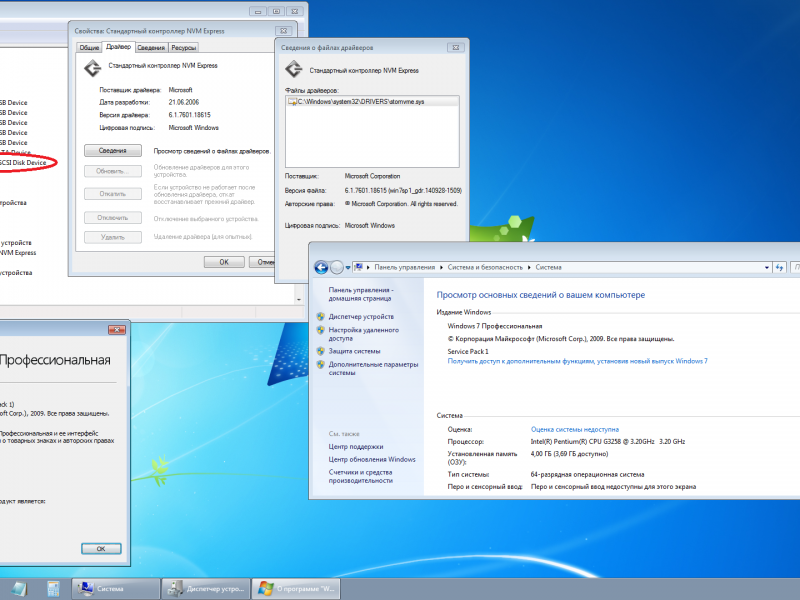
Task: Open recent pages dropdown next to navigation arrows
Action: click(348, 268)
